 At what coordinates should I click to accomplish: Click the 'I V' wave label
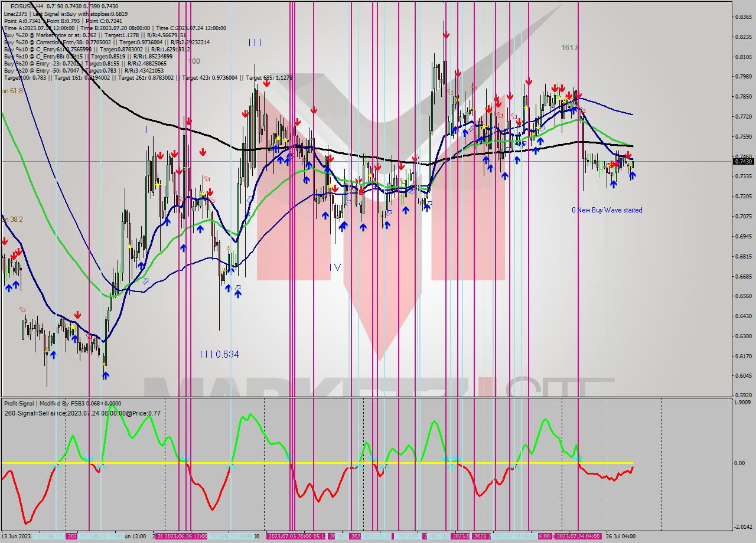tap(335, 267)
